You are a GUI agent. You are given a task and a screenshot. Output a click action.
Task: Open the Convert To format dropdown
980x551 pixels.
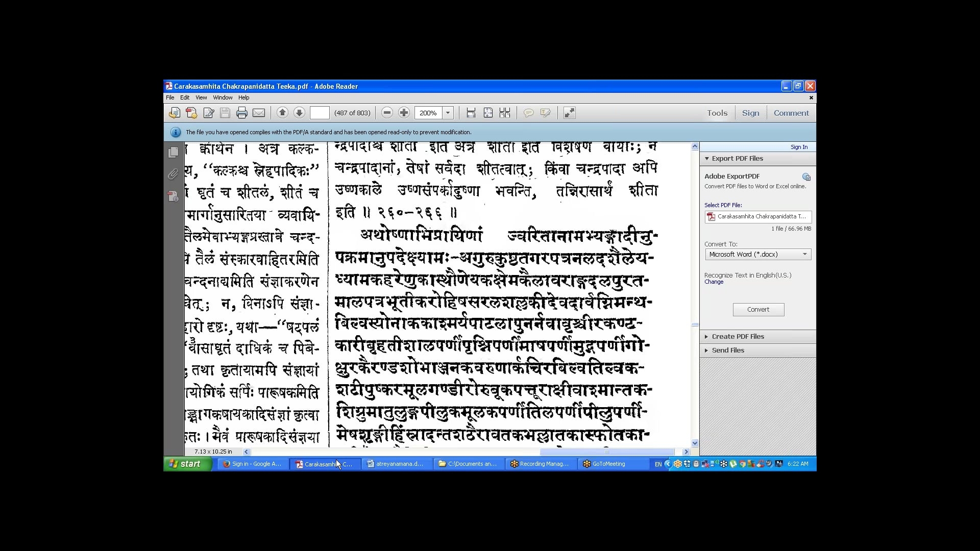pos(758,254)
